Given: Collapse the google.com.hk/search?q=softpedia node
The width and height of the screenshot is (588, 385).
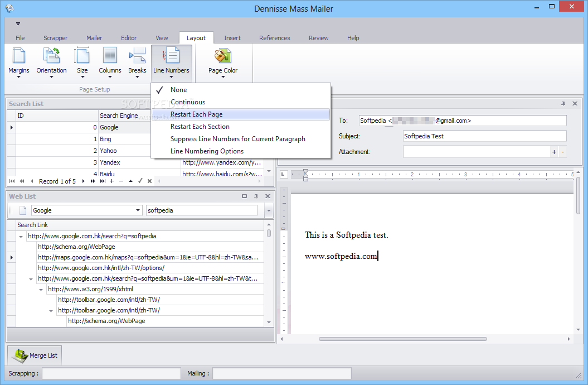Looking at the screenshot, I should [x=21, y=237].
